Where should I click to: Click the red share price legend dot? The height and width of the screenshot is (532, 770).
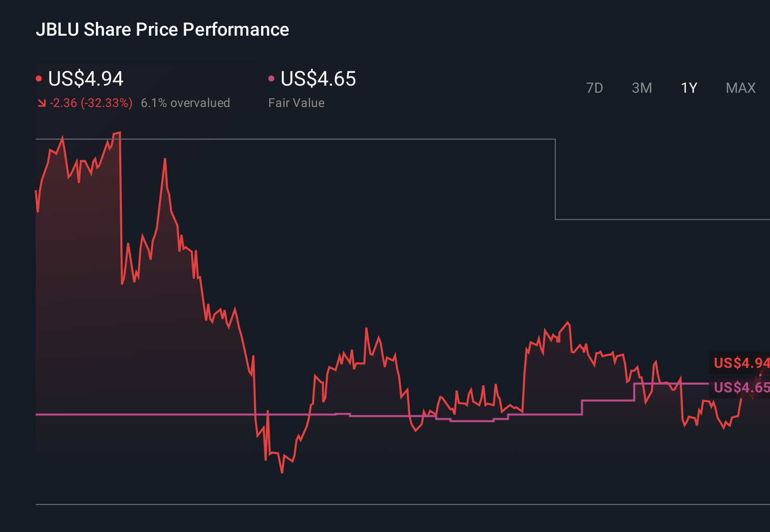pos(40,77)
